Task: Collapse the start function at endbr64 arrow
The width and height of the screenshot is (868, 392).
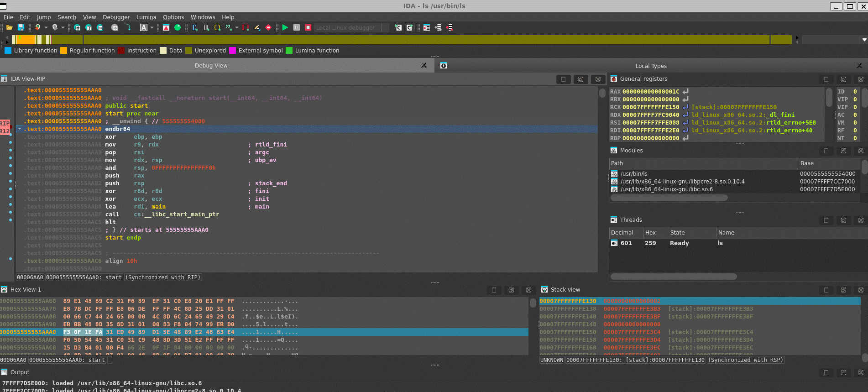Action: [x=20, y=129]
